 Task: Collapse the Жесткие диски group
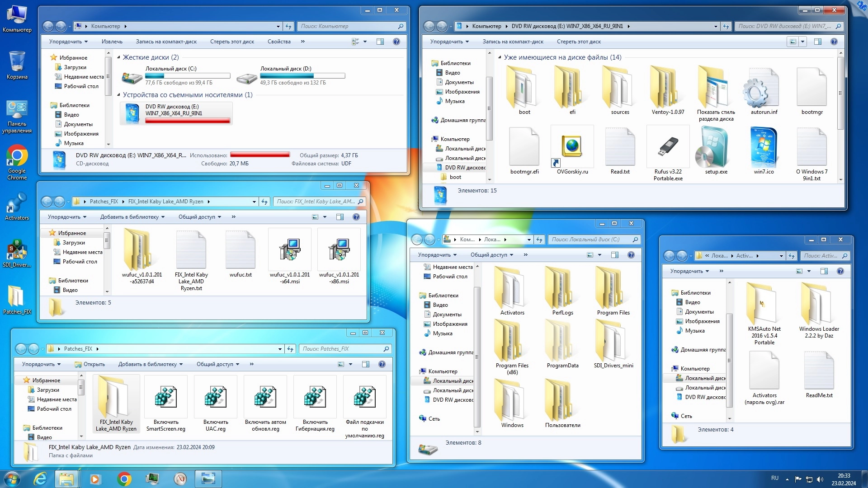pyautogui.click(x=118, y=57)
